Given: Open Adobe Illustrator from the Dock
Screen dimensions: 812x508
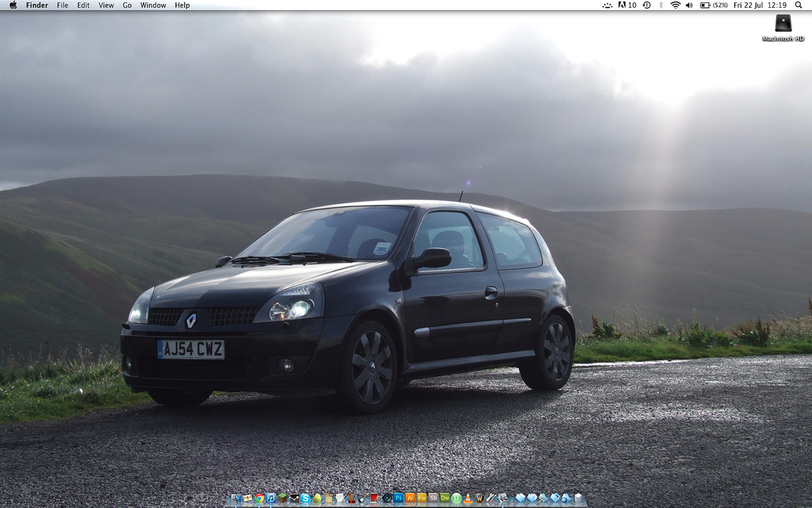Looking at the screenshot, I should (410, 498).
